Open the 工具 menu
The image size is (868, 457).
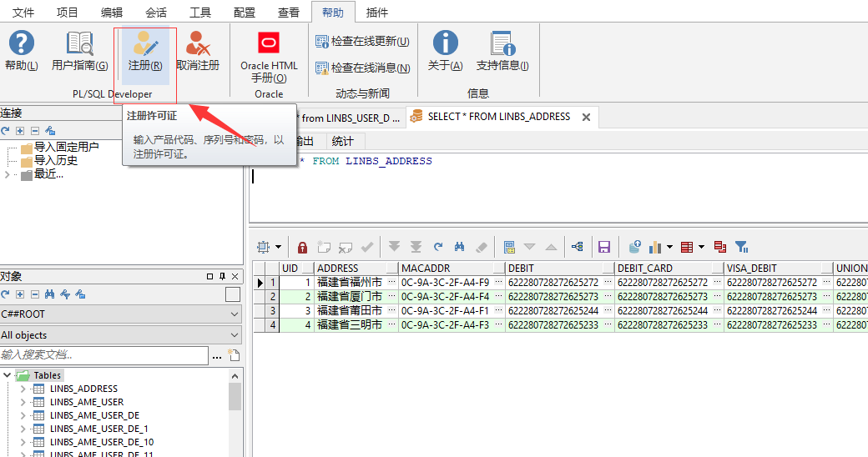pos(199,13)
